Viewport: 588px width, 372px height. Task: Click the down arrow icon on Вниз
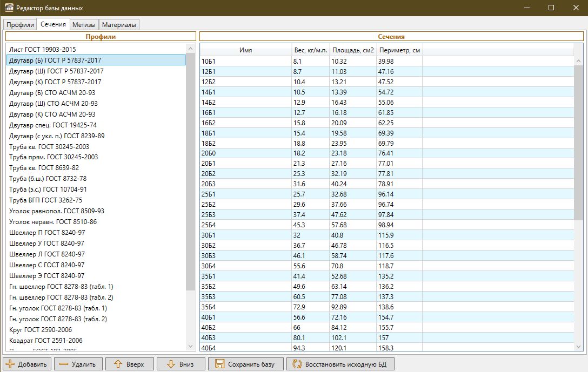click(171, 364)
